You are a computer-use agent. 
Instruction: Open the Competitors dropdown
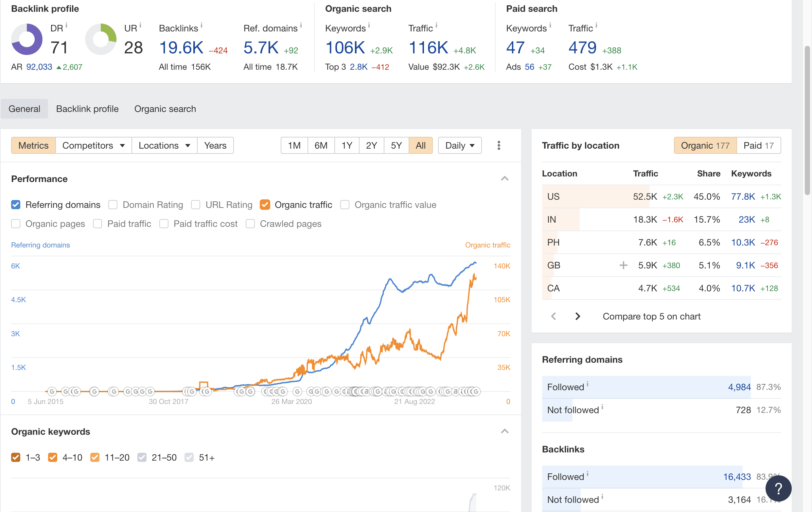click(x=94, y=145)
